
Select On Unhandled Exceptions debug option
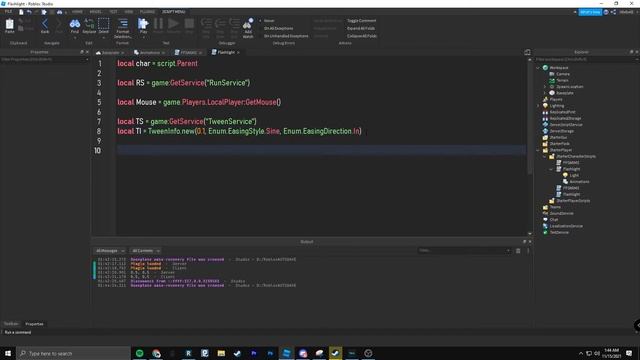(x=286, y=36)
